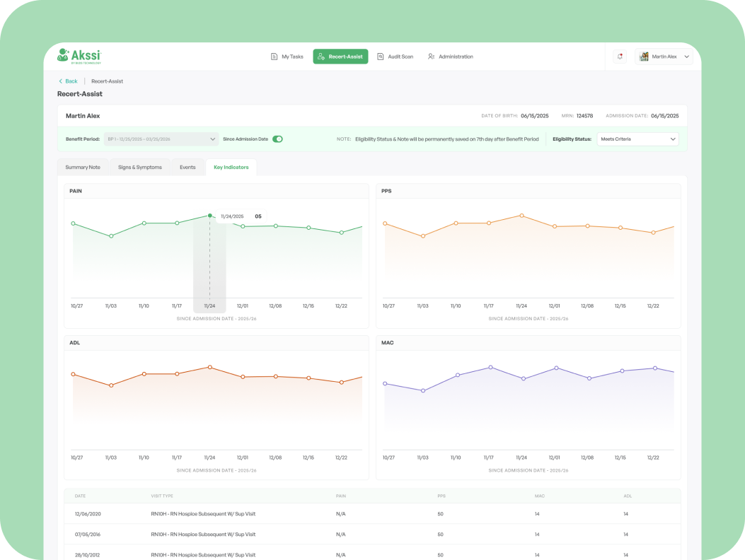Viewport: 745px width, 560px height.
Task: Click the 11/17 point on MAC chart
Action: (490, 367)
